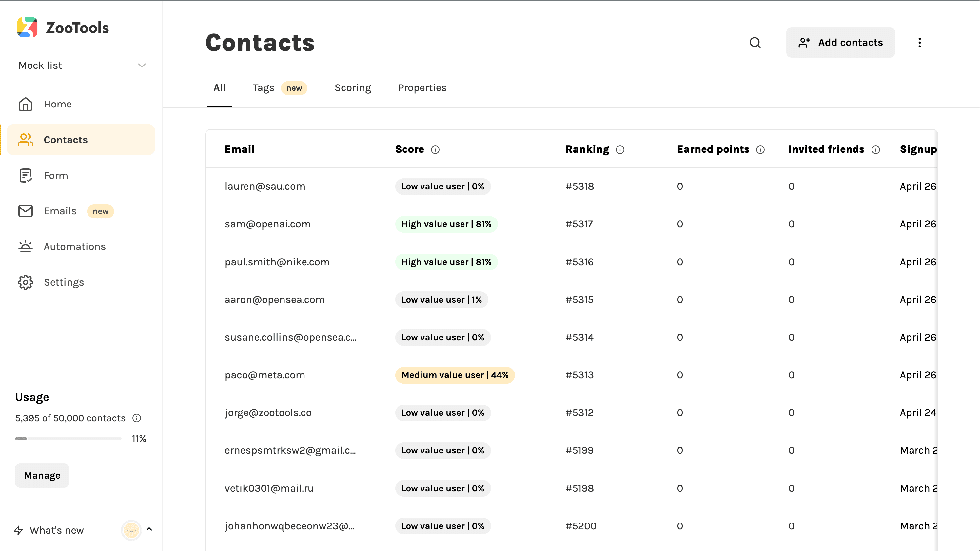
Task: Click the add-person icon in Add contacts
Action: [804, 43]
